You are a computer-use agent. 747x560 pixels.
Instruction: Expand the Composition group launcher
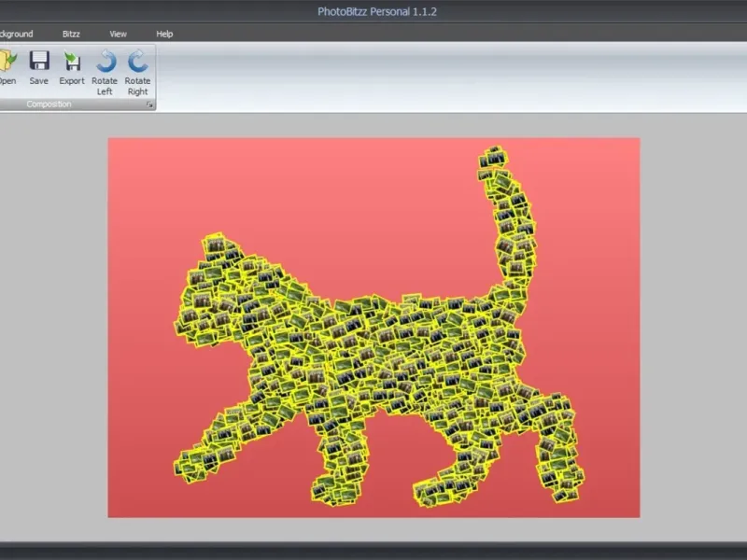[x=149, y=105]
